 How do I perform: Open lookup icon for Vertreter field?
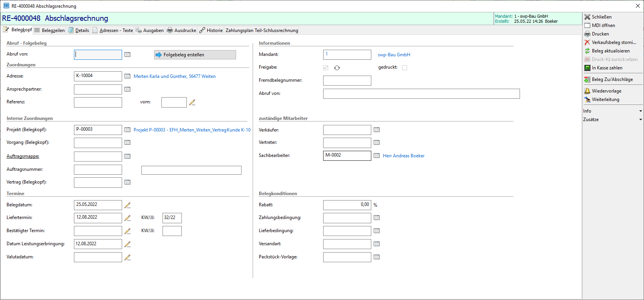point(377,143)
